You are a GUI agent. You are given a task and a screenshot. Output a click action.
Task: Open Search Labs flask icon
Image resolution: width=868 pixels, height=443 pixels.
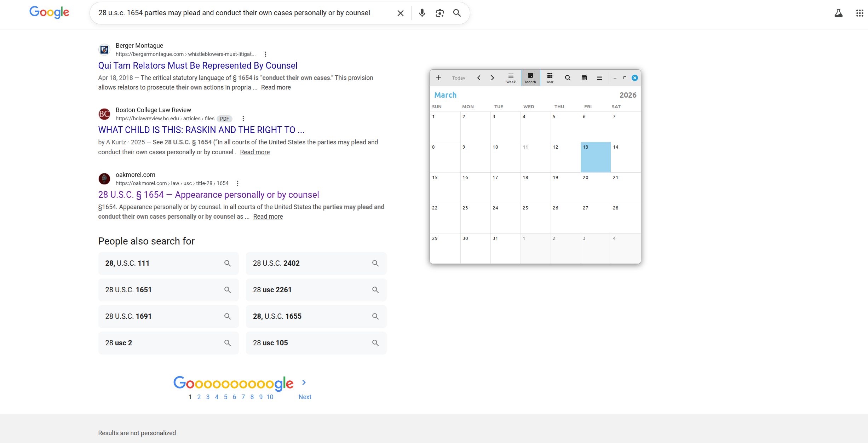coord(838,13)
